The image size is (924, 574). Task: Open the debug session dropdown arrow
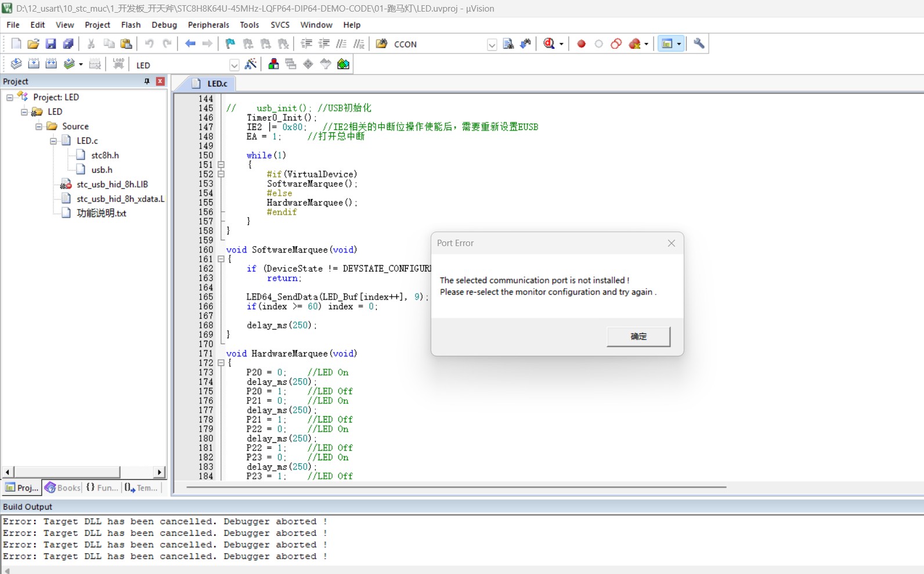561,44
